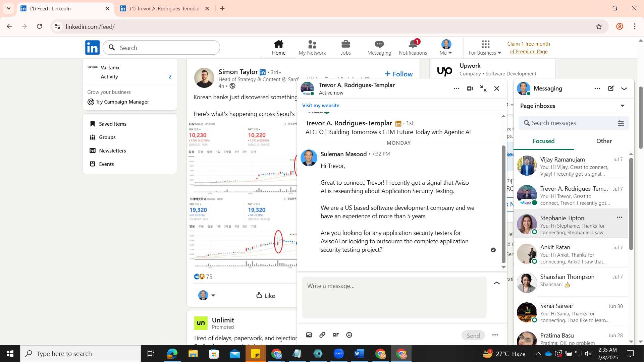Expand the Me profile dropdown
This screenshot has height=362, width=644.
pyautogui.click(x=446, y=48)
